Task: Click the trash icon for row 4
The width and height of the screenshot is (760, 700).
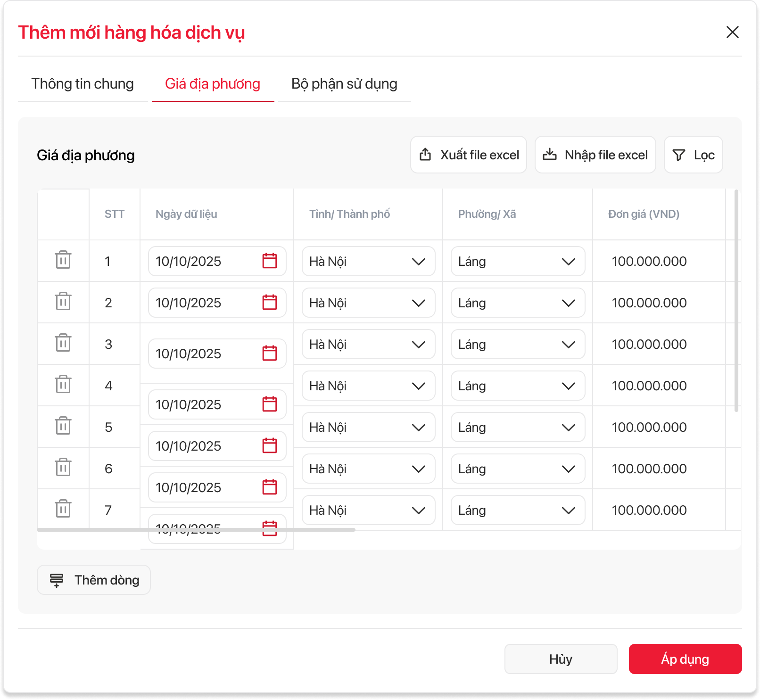Action: [x=63, y=385]
